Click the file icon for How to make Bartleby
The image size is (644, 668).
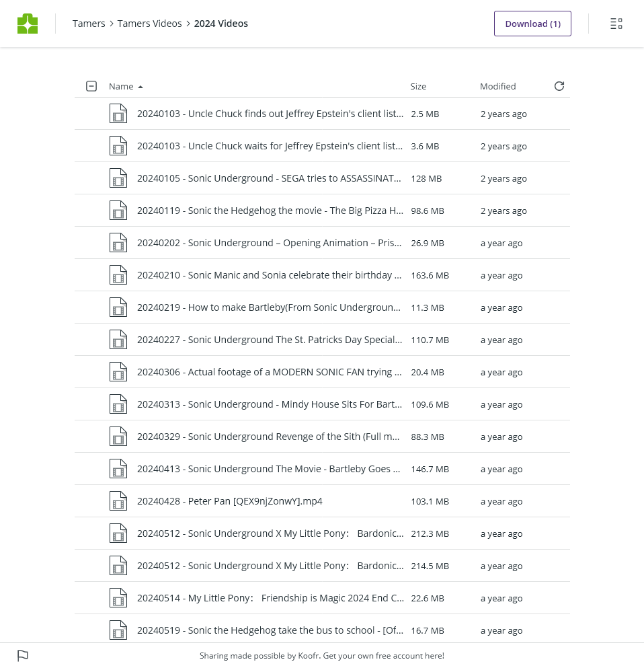point(118,307)
